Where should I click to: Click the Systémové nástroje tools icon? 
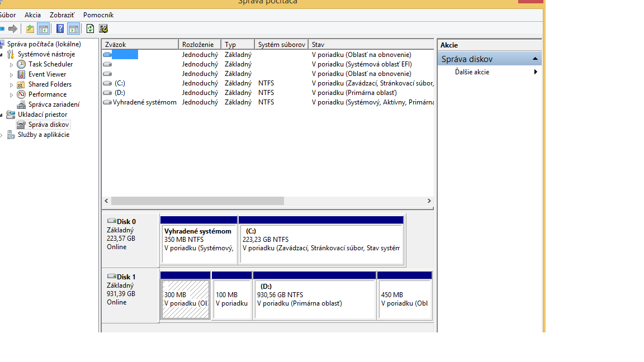(11, 54)
